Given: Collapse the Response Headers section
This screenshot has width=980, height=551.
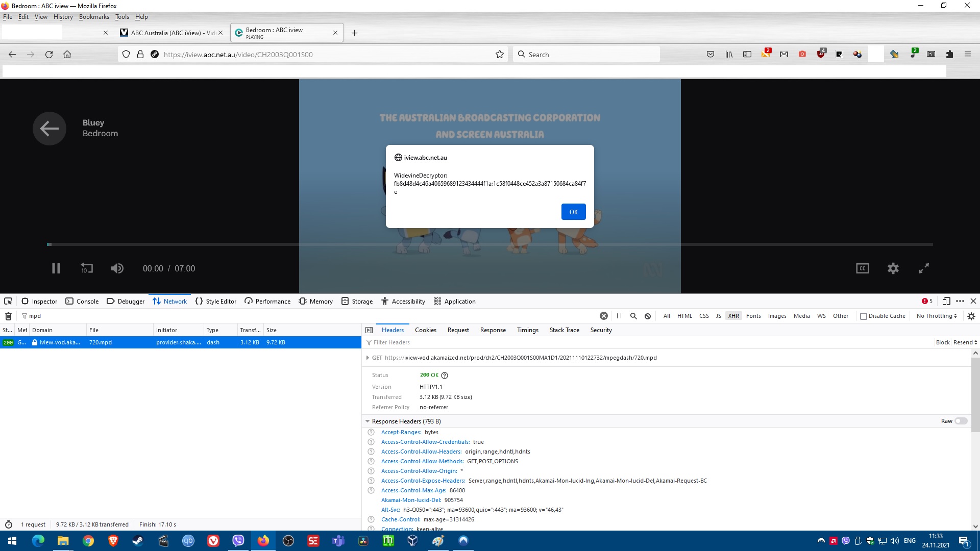Looking at the screenshot, I should click(367, 421).
